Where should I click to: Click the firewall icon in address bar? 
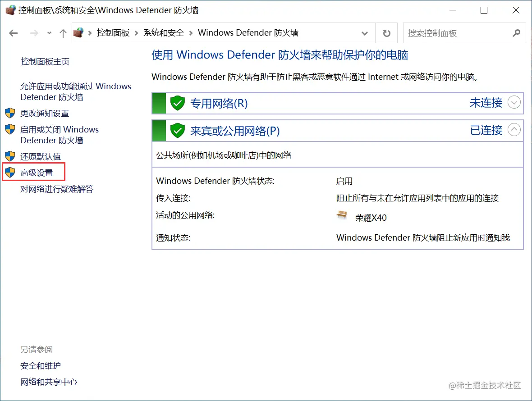tap(78, 33)
